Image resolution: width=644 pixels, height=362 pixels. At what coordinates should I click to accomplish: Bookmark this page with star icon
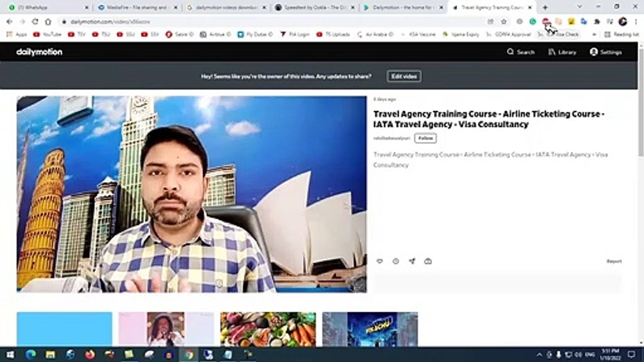pos(504,22)
